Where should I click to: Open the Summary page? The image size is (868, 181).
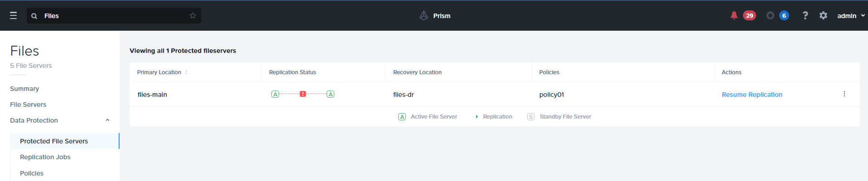coord(24,89)
